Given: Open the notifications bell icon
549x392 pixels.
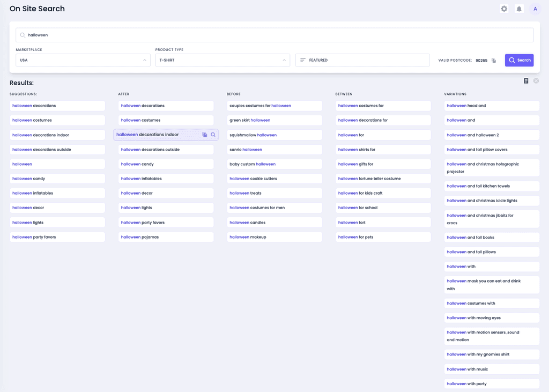Looking at the screenshot, I should pyautogui.click(x=519, y=9).
